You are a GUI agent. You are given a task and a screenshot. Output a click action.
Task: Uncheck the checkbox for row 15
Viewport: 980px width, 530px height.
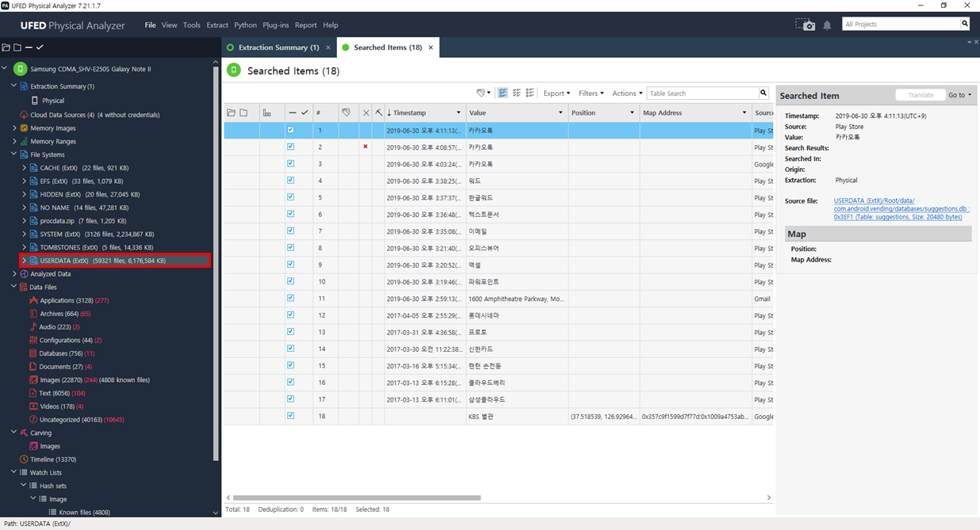tap(290, 365)
